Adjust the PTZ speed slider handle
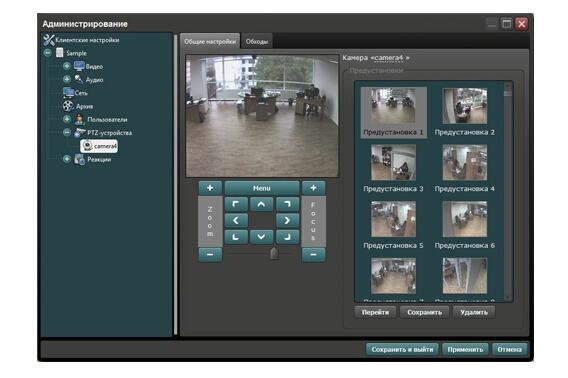This screenshot has height=378, width=568. pyautogui.click(x=275, y=253)
